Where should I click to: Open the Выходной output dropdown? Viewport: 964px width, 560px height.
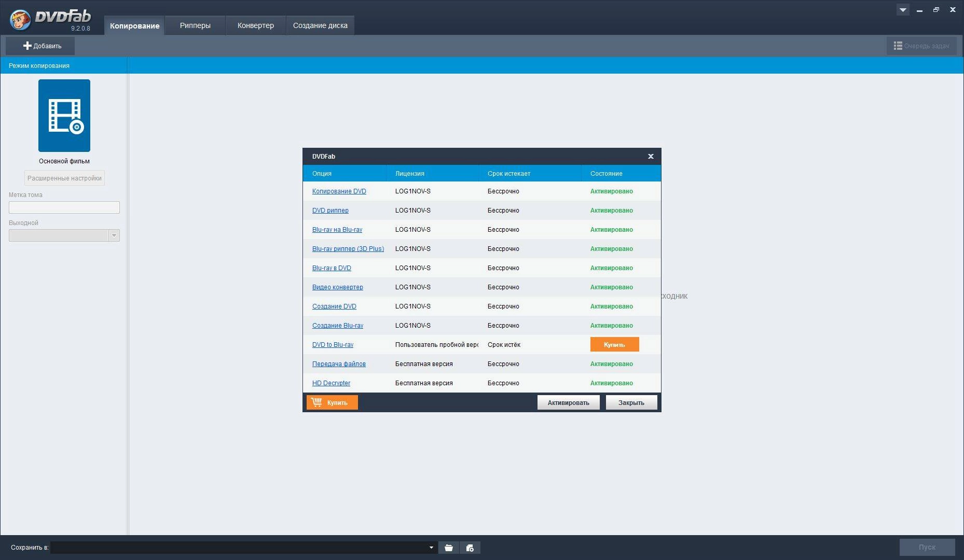(64, 235)
